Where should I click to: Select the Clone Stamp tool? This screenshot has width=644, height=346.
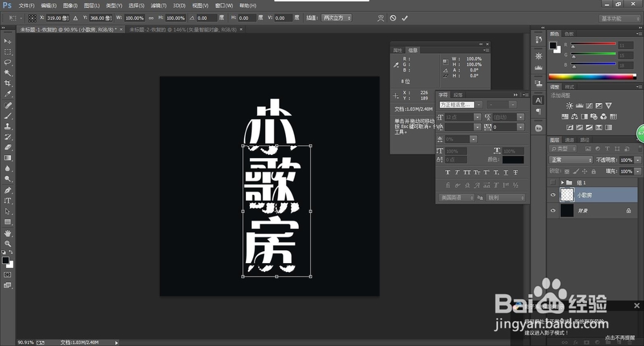coord(7,126)
